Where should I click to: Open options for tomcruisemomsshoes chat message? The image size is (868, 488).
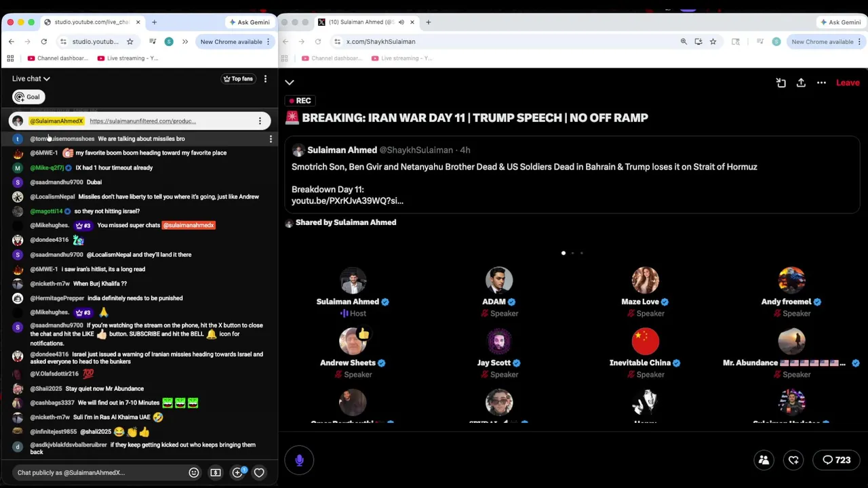(271, 139)
